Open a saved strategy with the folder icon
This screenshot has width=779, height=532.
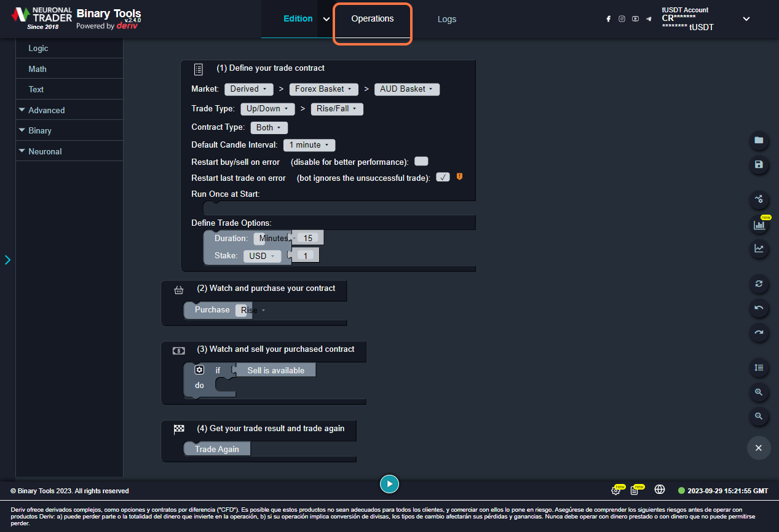coord(759,141)
